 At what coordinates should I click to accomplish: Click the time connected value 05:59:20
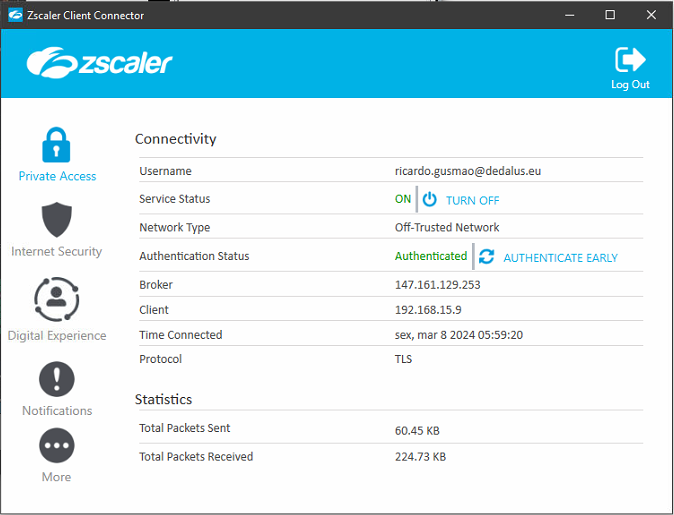(x=500, y=335)
